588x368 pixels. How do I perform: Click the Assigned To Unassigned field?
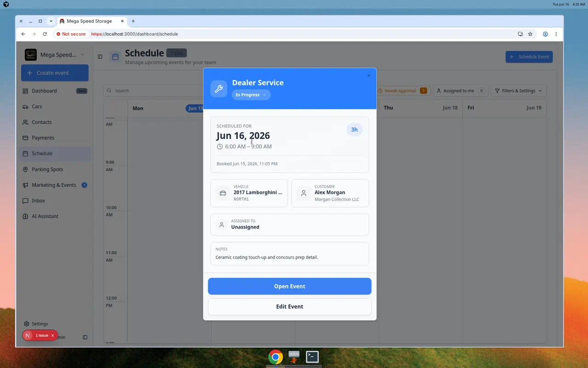(289, 224)
